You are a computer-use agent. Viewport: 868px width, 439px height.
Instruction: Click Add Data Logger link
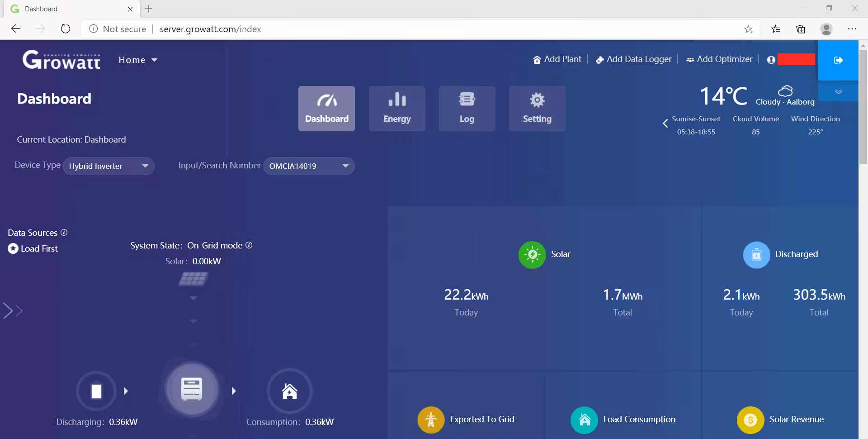click(633, 59)
